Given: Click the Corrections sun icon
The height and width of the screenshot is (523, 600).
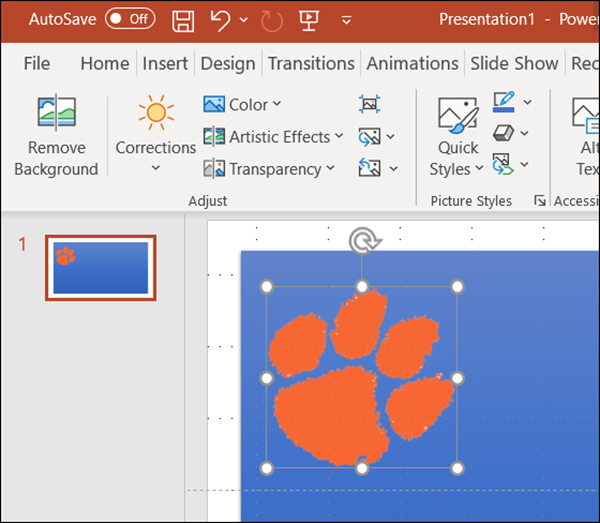Looking at the screenshot, I should point(156,112).
